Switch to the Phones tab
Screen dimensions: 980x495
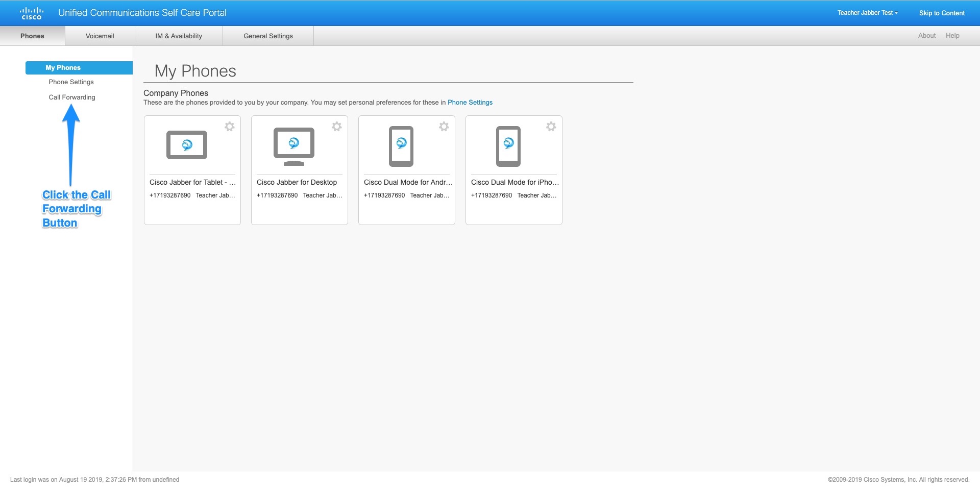coord(32,36)
